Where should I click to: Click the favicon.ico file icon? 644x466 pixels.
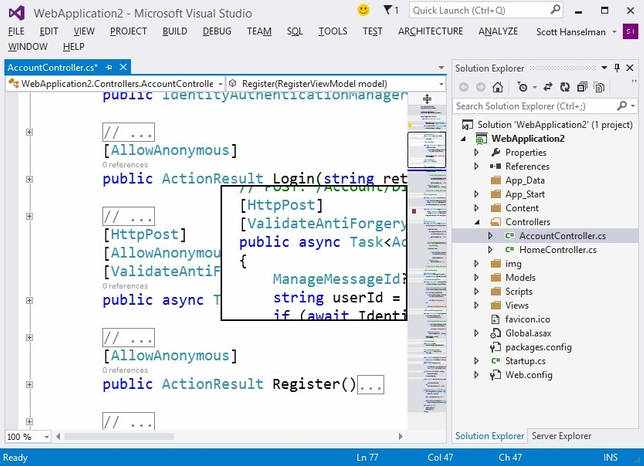496,319
